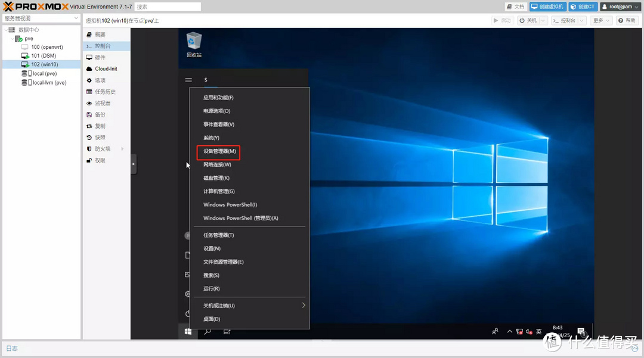Open 电源选项(O) menu entry
The width and height of the screenshot is (644, 358).
click(216, 111)
